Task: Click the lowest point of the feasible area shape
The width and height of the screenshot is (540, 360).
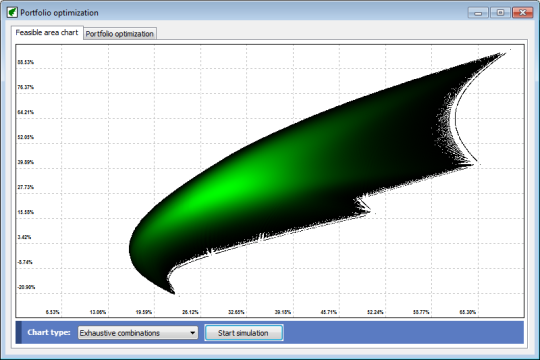Action: pyautogui.click(x=173, y=292)
